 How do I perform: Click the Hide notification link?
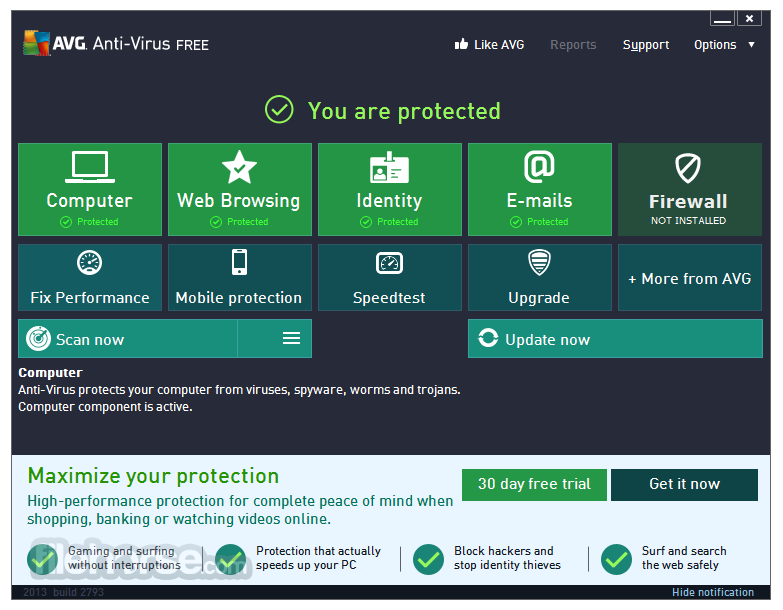[713, 592]
